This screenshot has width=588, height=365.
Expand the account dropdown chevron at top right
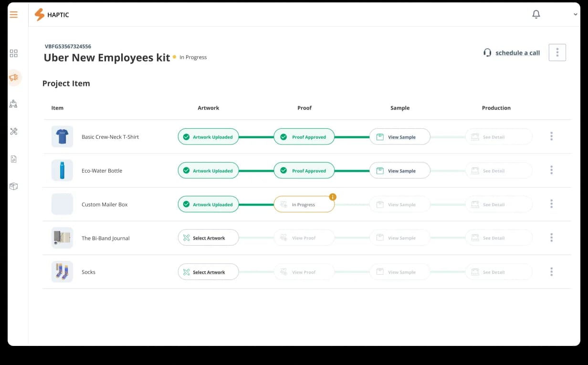[575, 15]
